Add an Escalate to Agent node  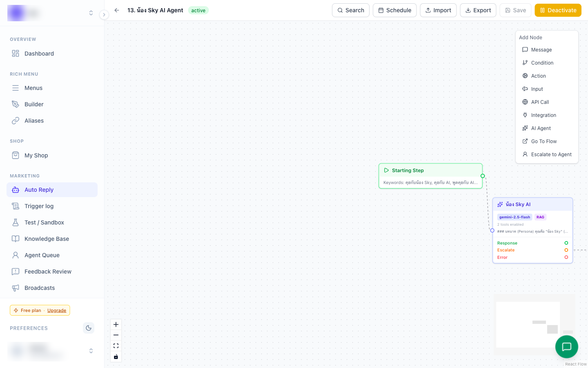coord(547,155)
